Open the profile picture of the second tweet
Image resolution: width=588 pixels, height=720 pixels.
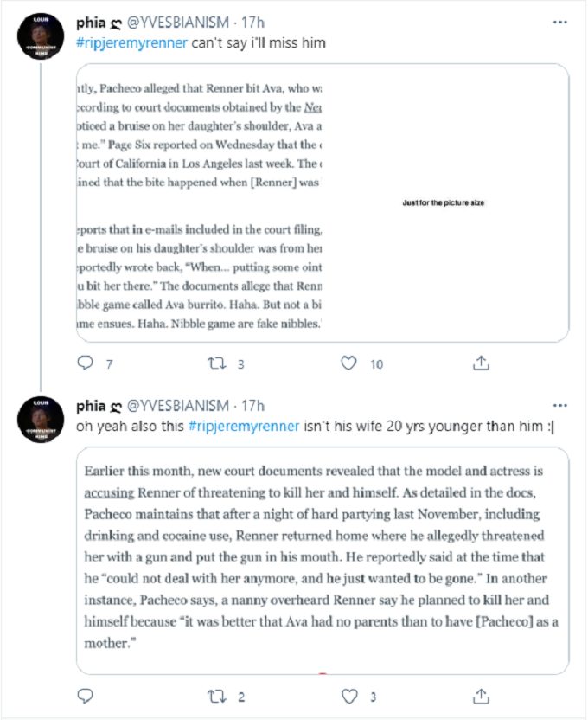(x=41, y=420)
